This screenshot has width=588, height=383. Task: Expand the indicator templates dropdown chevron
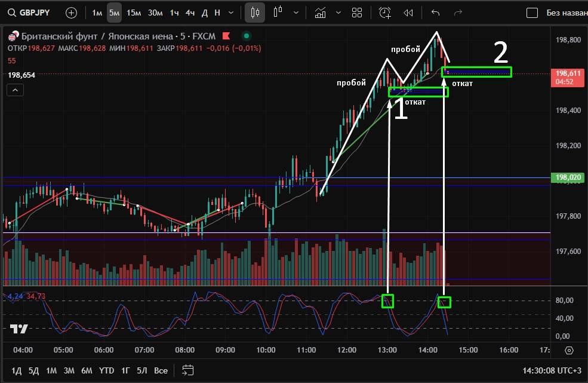[x=338, y=13]
